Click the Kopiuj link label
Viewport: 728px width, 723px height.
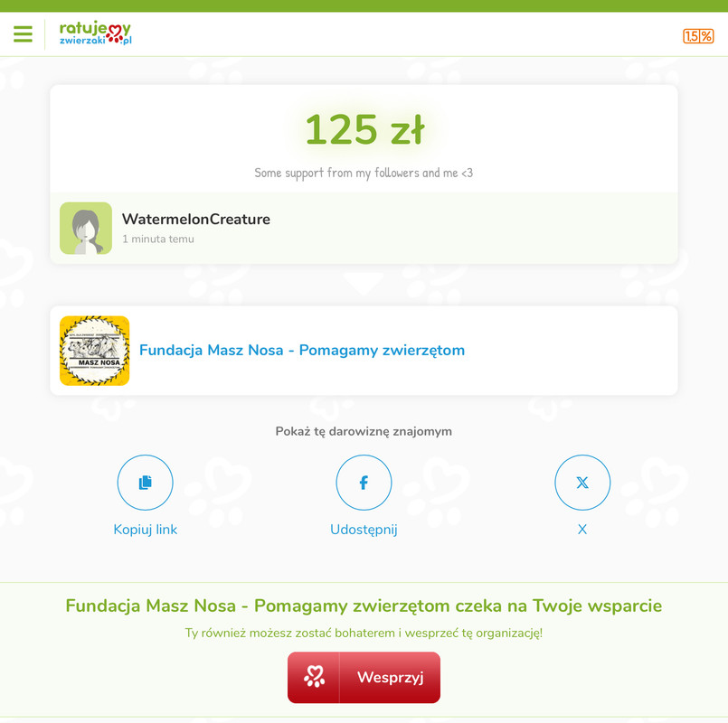coord(146,529)
